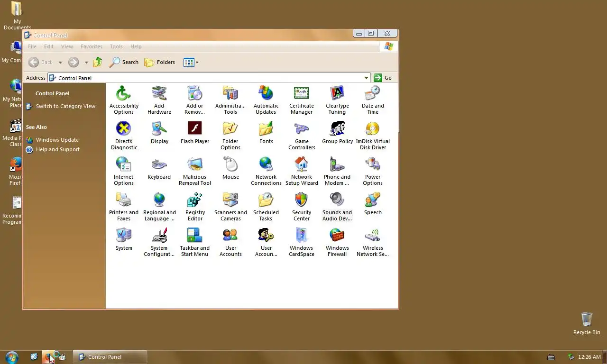Open Regional and Language options icon
607x364 pixels.
[159, 207]
